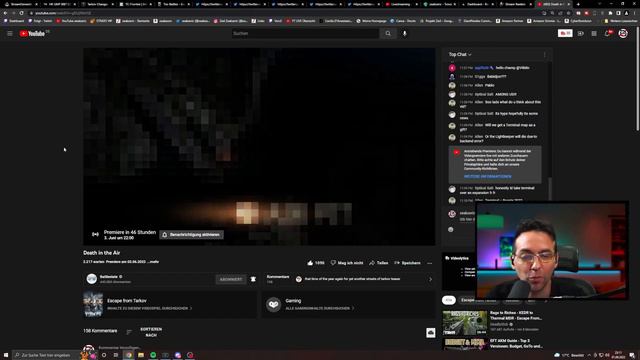Click the browser back arrow

coord(5,13)
